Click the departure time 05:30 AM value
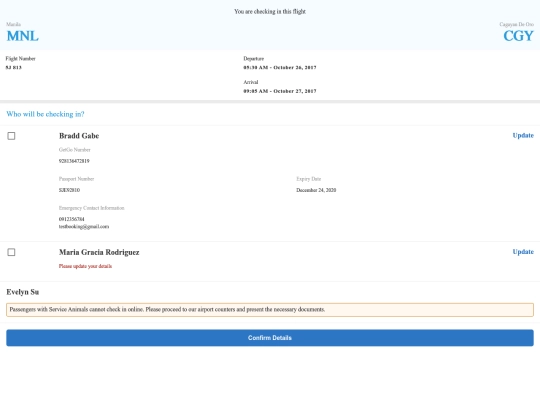This screenshot has height=405, width=540. coord(280,68)
